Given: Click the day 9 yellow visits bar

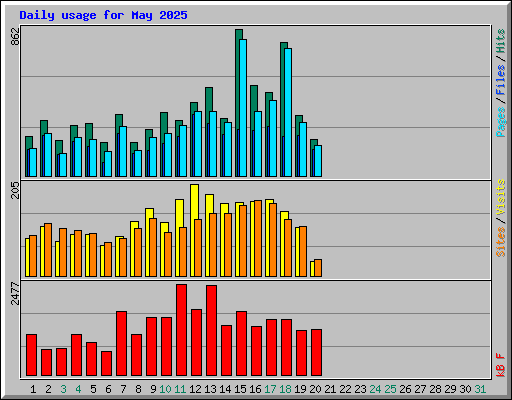Looking at the screenshot, I should point(148,243).
